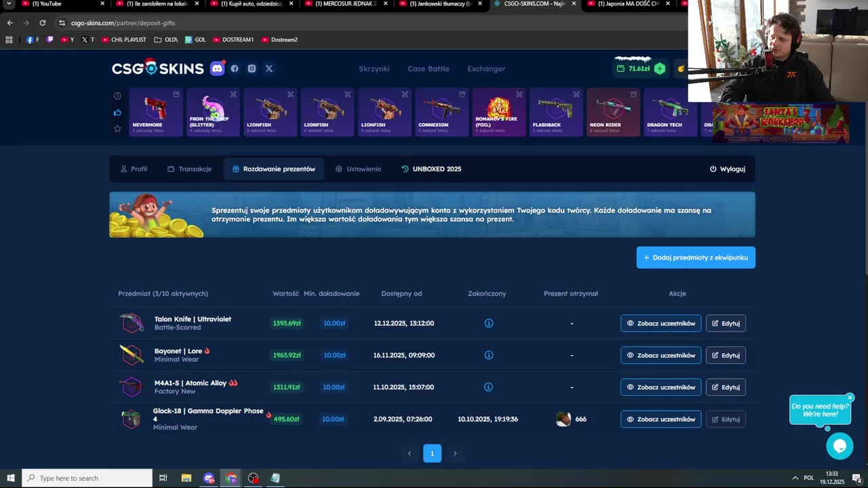Open the Nevermore drop card
The image size is (868, 488).
coord(156,112)
